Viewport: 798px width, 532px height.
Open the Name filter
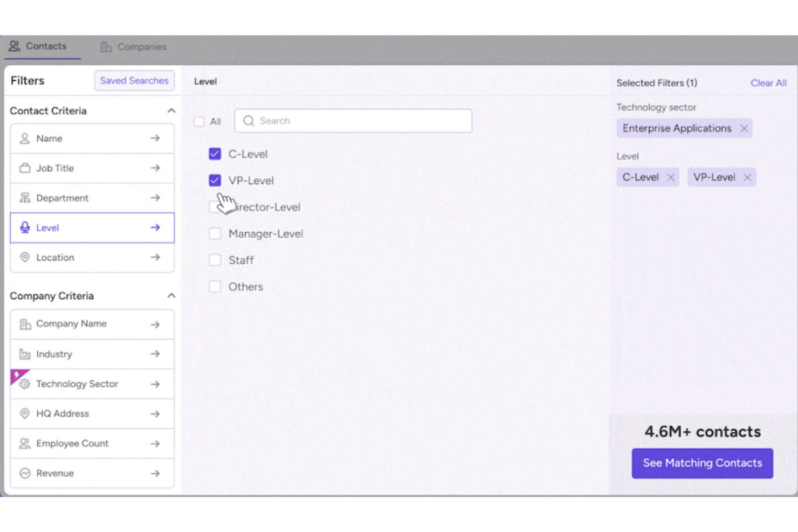pos(92,139)
